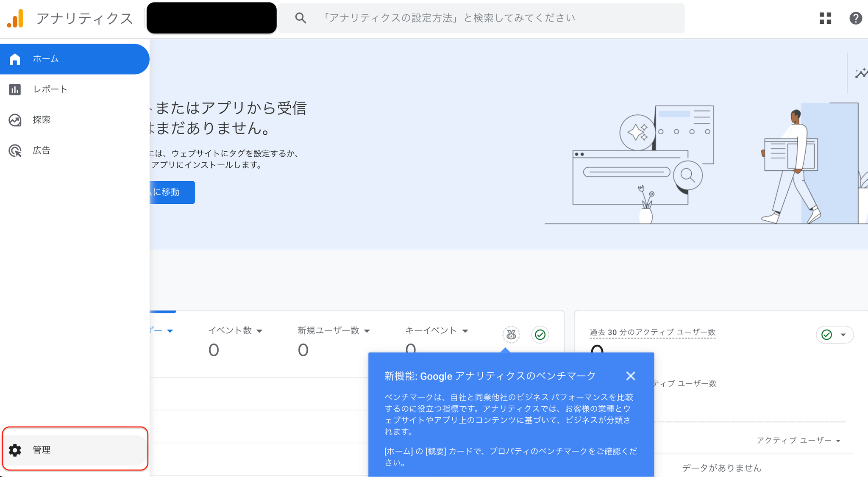Open the レポート reports section

pos(75,89)
